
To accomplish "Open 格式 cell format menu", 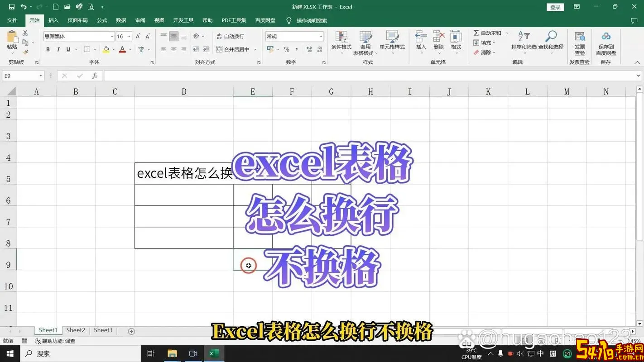I will [456, 42].
